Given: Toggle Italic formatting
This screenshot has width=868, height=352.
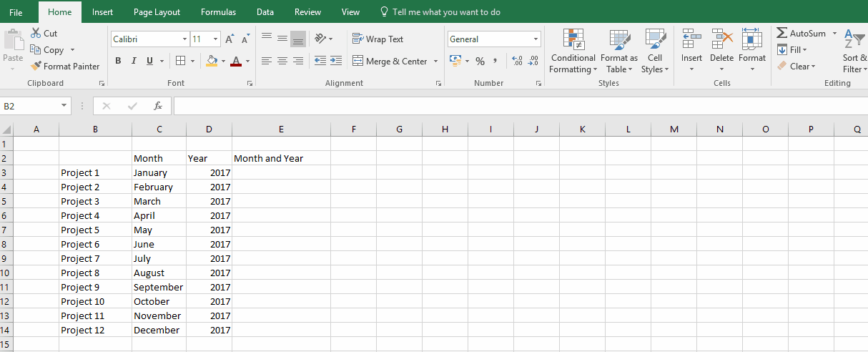Looking at the screenshot, I should click(134, 61).
